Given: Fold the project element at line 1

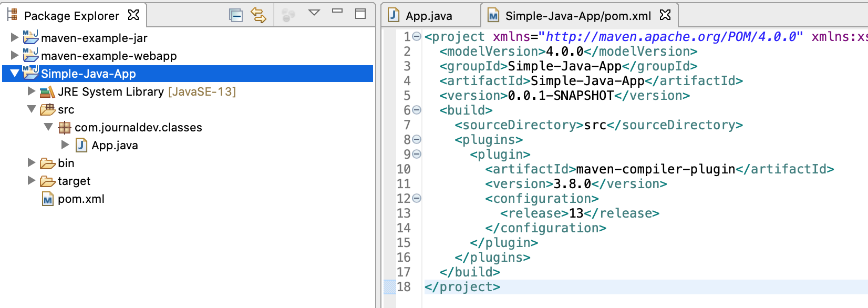Looking at the screenshot, I should [x=417, y=36].
